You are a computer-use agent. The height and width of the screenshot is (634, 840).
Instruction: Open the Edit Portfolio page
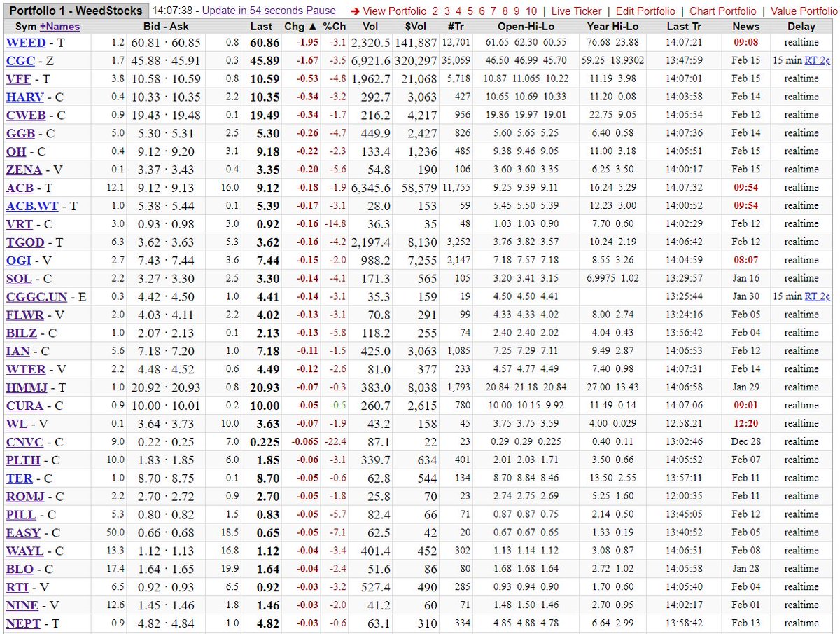tap(645, 11)
